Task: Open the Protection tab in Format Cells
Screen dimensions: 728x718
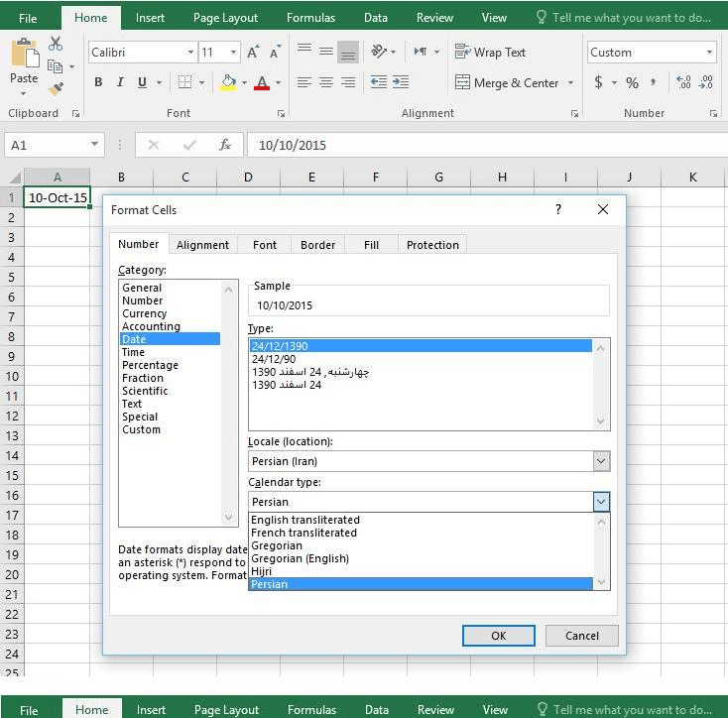Action: [432, 245]
